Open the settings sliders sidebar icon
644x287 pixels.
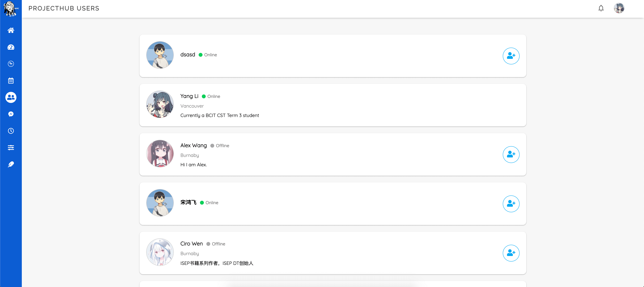[11, 148]
